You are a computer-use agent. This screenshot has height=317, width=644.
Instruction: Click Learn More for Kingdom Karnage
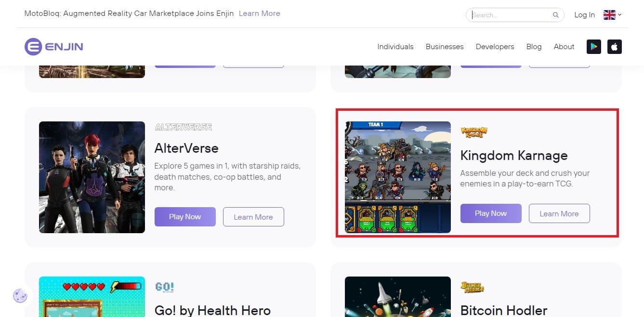click(559, 213)
